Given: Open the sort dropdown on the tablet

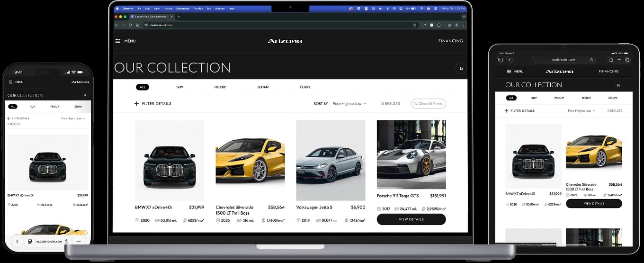Looking at the screenshot, I should click(581, 111).
